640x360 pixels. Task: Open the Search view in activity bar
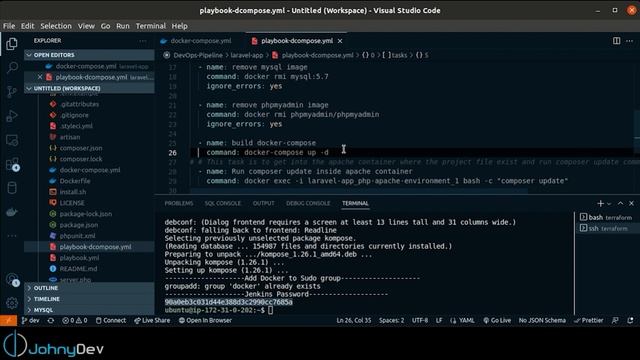click(x=12, y=67)
